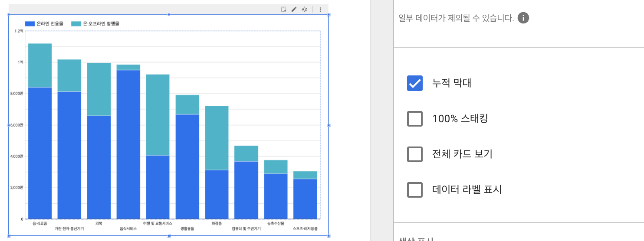This screenshot has width=644, height=241.
Task: Click the 8,000만 y-axis label
Action: point(17,94)
